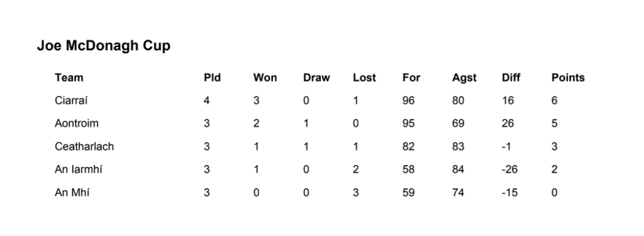Select the Ciarraí team name

pyautogui.click(x=71, y=100)
